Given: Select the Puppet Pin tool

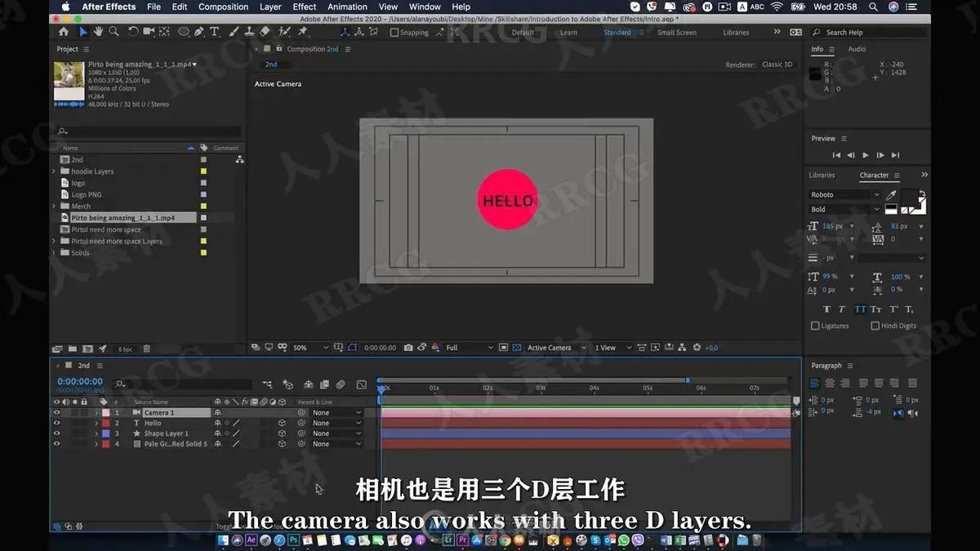Looking at the screenshot, I should pyautogui.click(x=303, y=32).
